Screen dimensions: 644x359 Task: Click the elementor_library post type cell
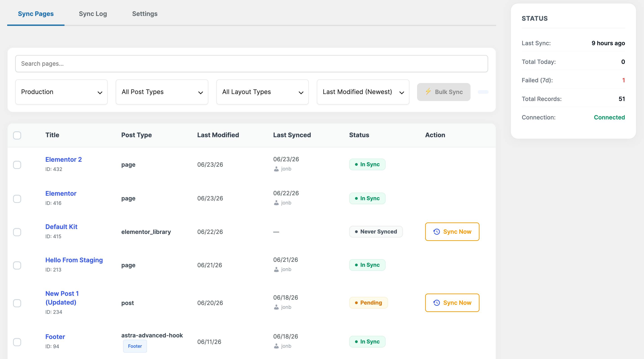146,232
